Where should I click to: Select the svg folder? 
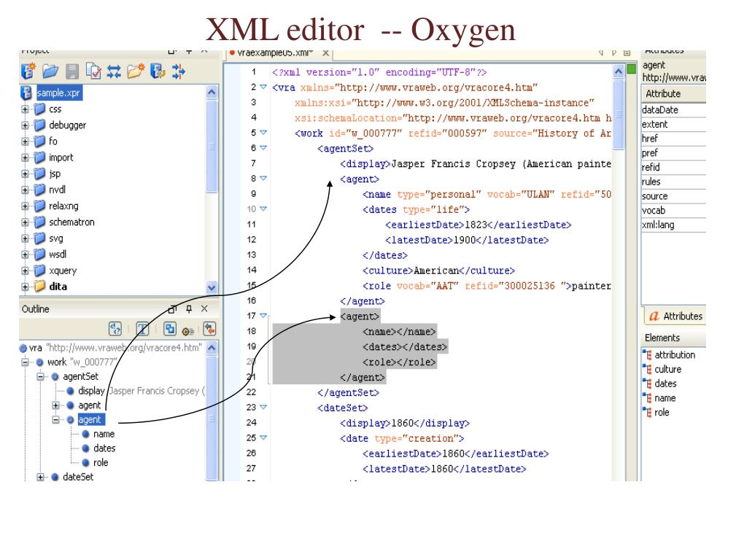55,238
